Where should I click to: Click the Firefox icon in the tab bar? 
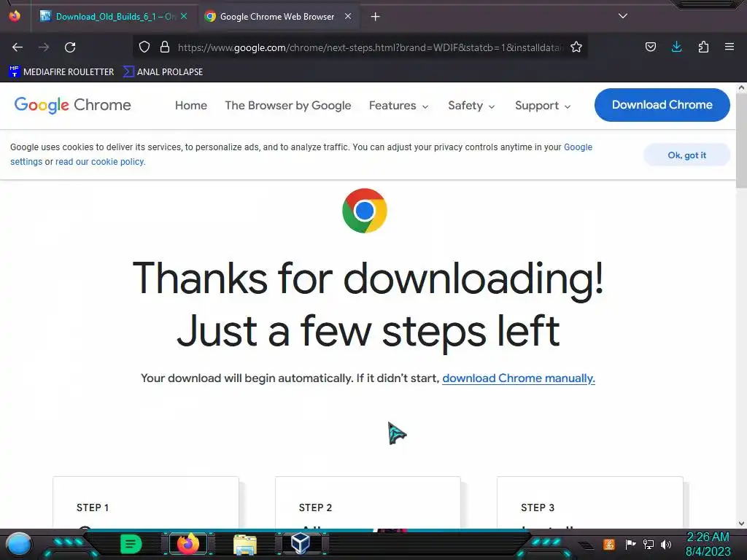coord(15,16)
